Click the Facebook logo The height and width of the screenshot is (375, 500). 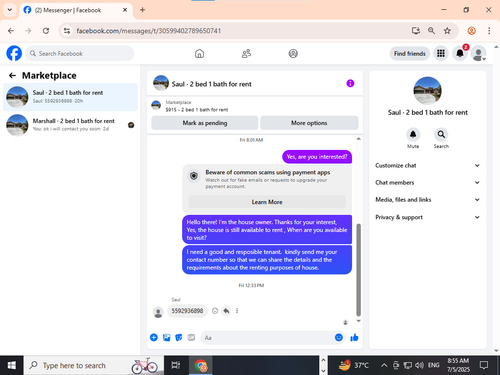tap(14, 53)
